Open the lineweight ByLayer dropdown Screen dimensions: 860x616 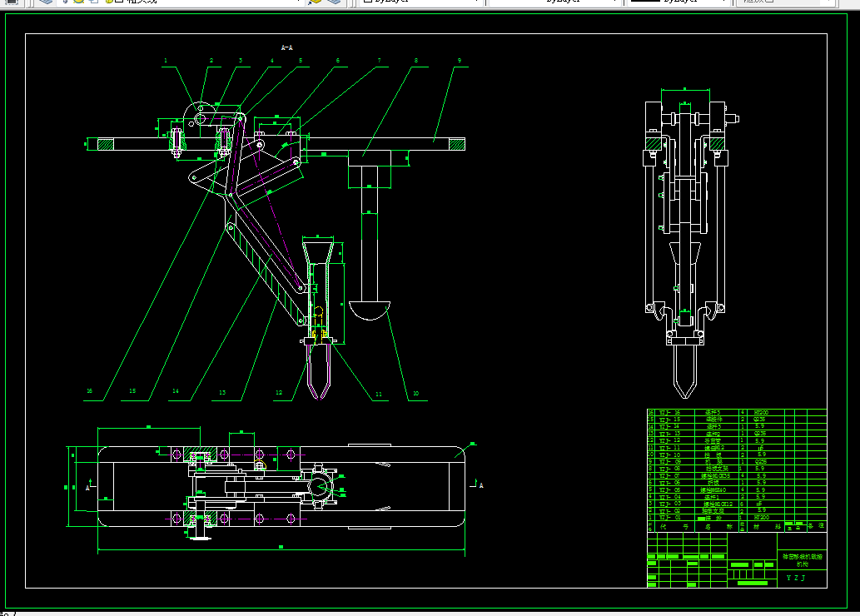(679, 2)
